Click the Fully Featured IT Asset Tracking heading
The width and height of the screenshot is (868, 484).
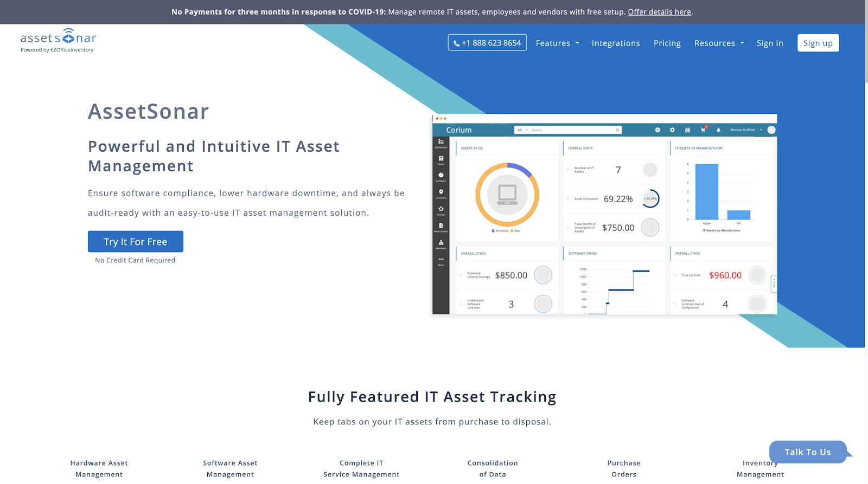(x=432, y=397)
